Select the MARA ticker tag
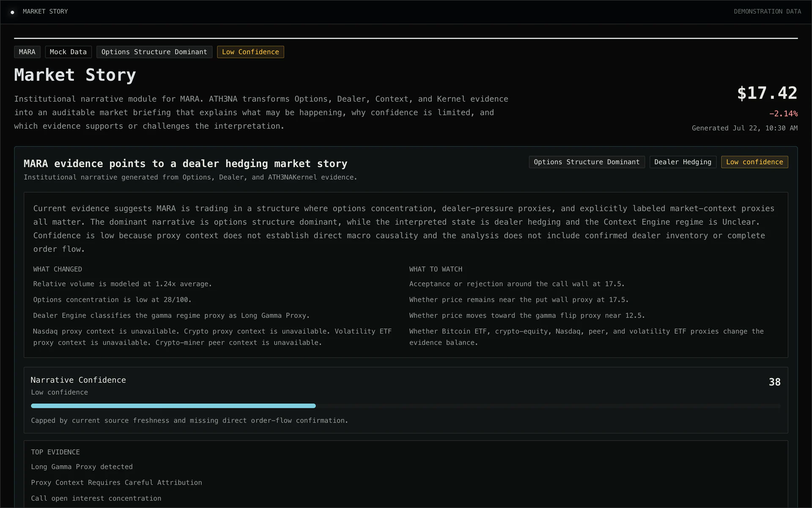The width and height of the screenshot is (812, 508). coord(27,52)
